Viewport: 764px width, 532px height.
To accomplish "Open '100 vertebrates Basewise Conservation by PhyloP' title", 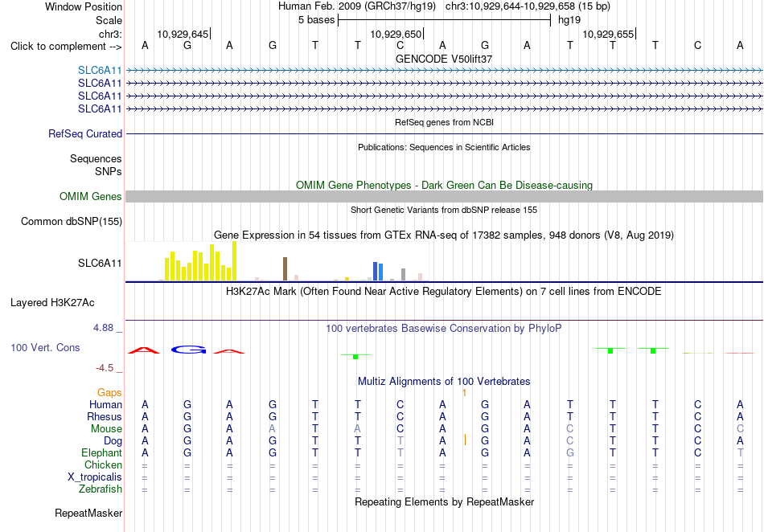I will coord(444,329).
